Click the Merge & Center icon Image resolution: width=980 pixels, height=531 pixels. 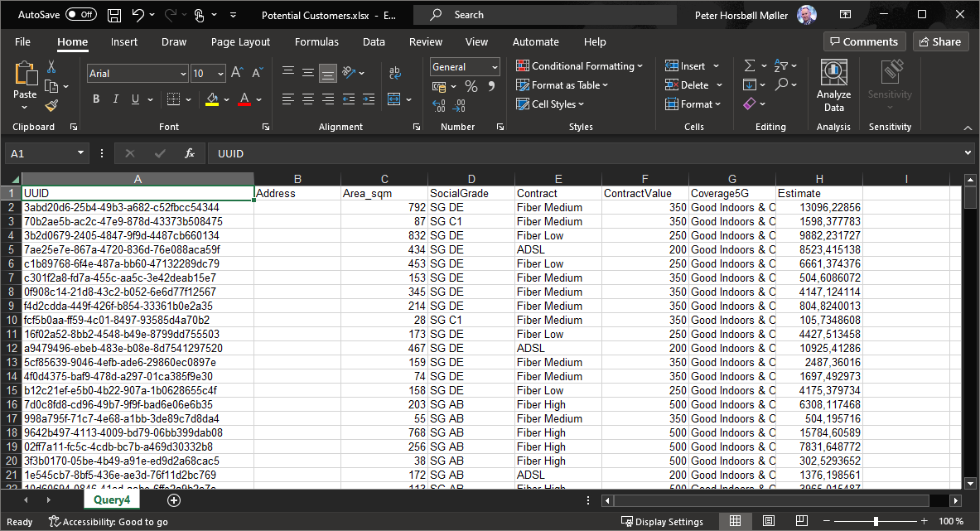click(396, 99)
